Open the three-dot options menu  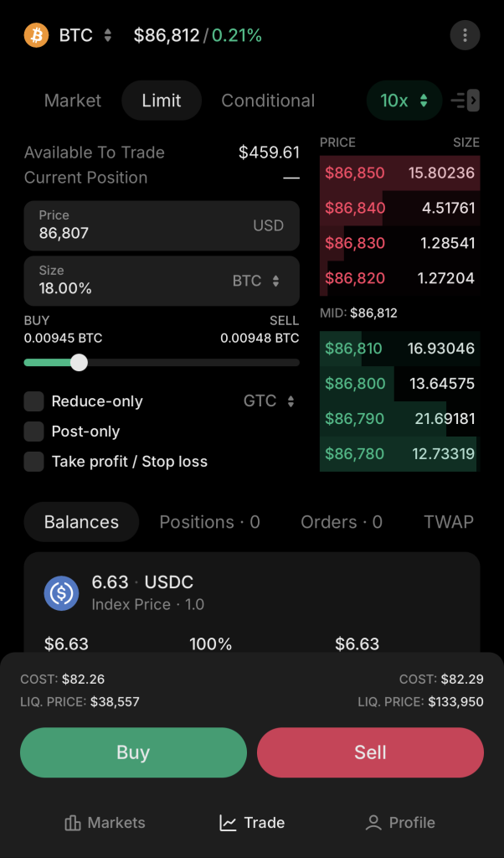465,35
